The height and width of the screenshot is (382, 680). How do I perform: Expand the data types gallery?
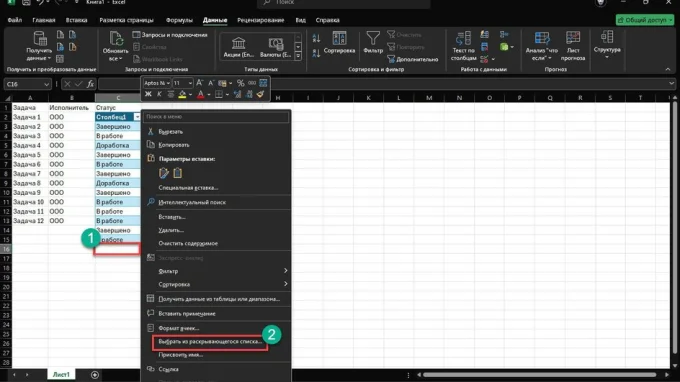click(x=298, y=56)
